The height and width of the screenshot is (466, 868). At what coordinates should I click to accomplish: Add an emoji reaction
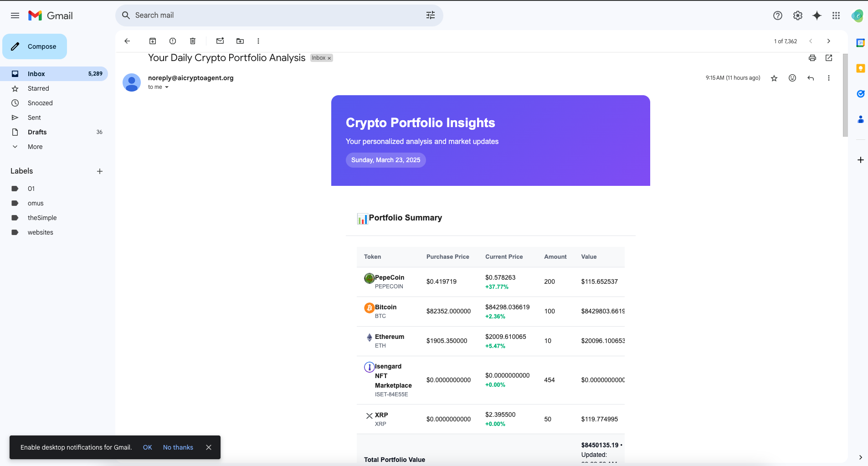coord(792,78)
